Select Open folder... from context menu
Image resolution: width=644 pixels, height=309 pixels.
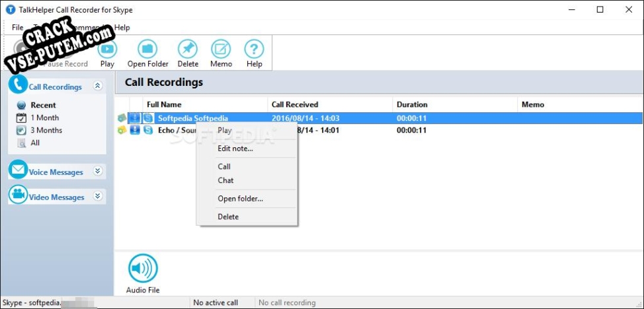pos(240,199)
